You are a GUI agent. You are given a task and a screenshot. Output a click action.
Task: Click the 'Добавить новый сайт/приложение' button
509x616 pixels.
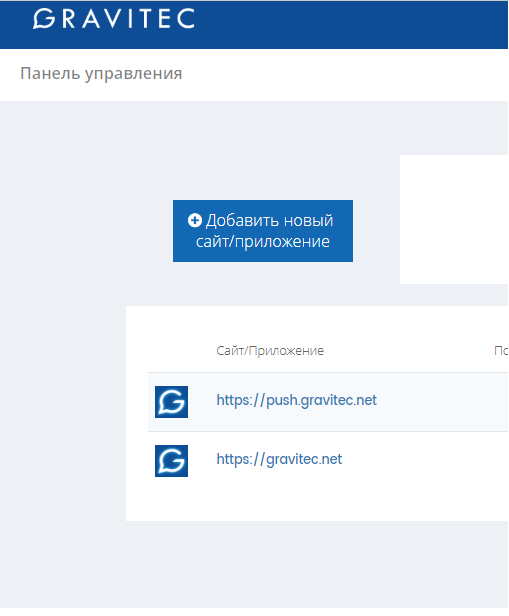tap(263, 231)
